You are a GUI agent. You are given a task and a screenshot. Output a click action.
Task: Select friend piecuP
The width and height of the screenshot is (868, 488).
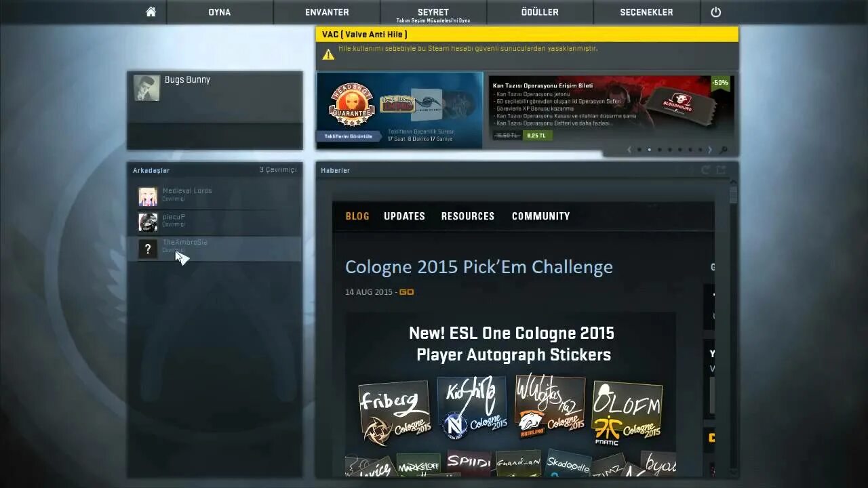coord(215,222)
